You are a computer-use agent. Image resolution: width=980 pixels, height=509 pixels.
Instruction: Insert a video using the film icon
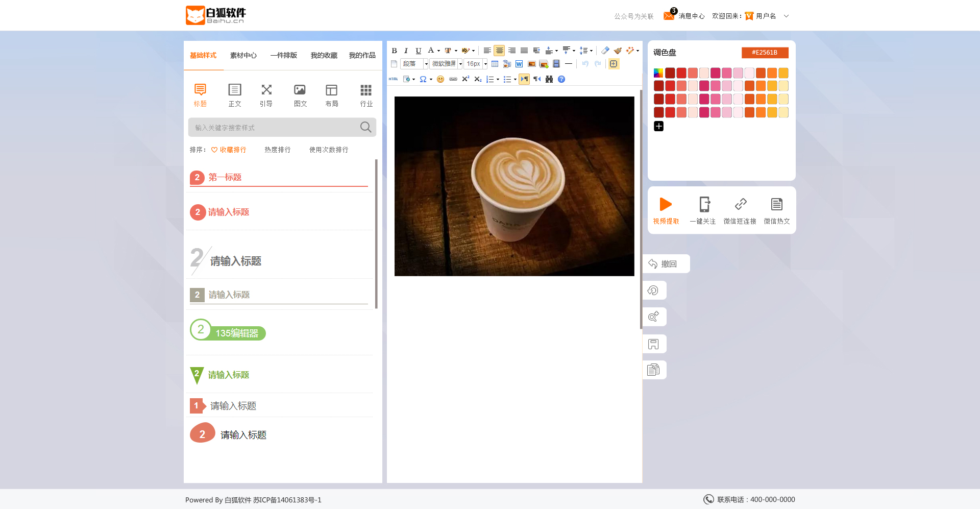click(x=556, y=64)
